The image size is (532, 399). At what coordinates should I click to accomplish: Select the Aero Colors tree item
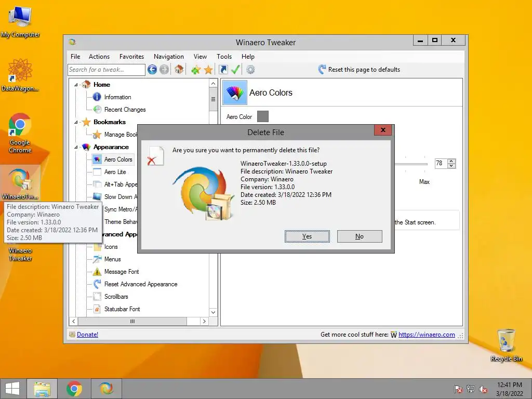click(118, 159)
